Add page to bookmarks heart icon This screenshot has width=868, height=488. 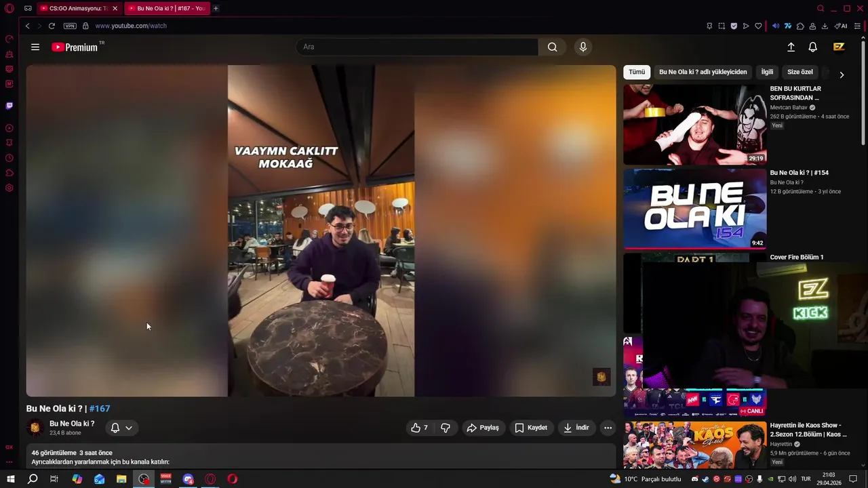(758, 26)
